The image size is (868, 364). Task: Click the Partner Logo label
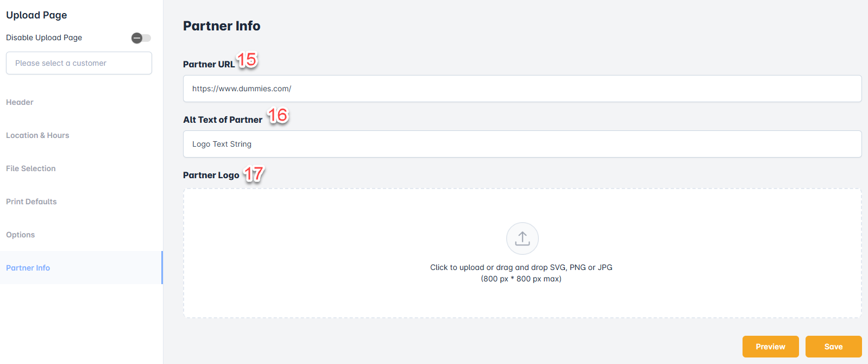211,175
